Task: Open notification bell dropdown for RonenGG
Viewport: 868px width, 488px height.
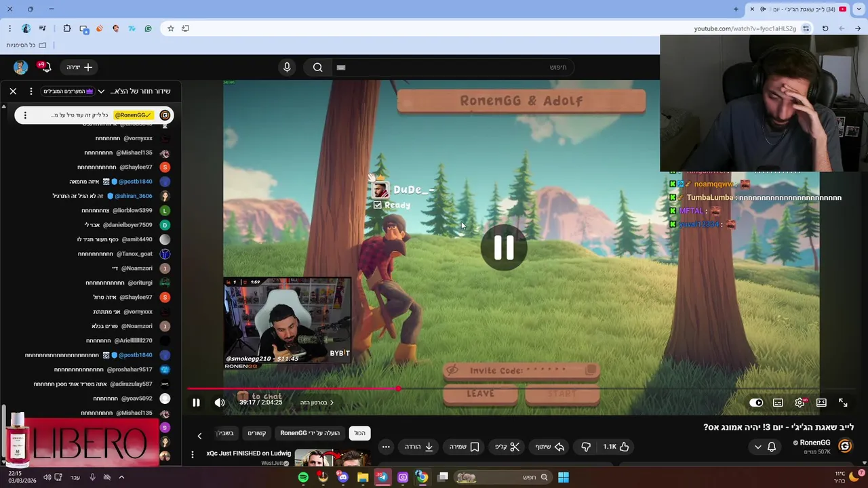Action: [x=765, y=447]
